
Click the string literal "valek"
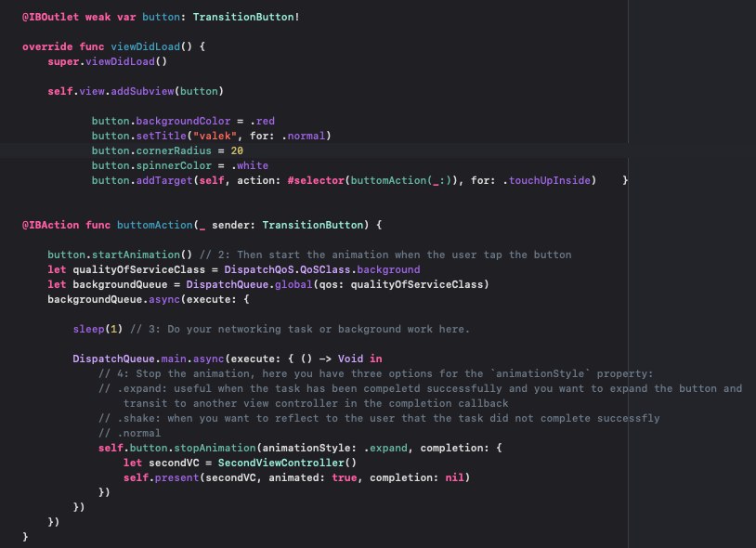click(x=215, y=136)
